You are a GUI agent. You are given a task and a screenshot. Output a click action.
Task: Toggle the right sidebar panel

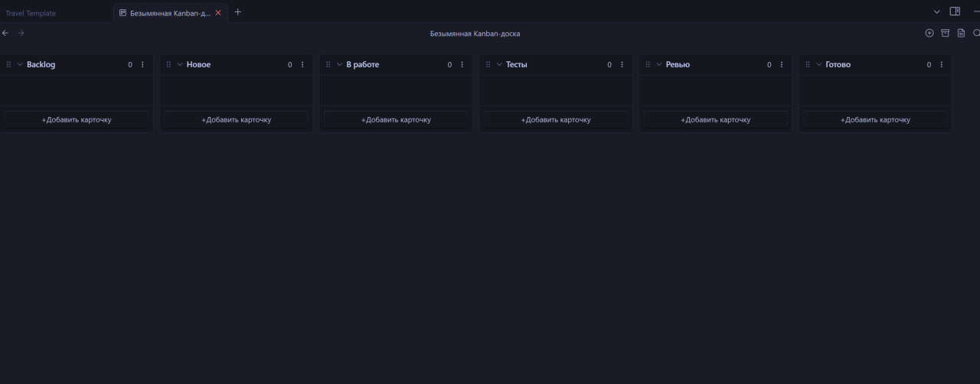point(955,11)
